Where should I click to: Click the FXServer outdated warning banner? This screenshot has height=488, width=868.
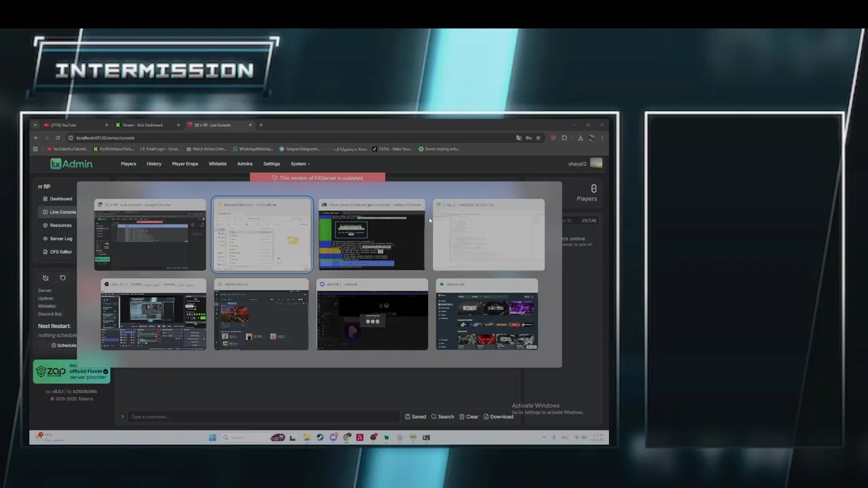point(317,178)
